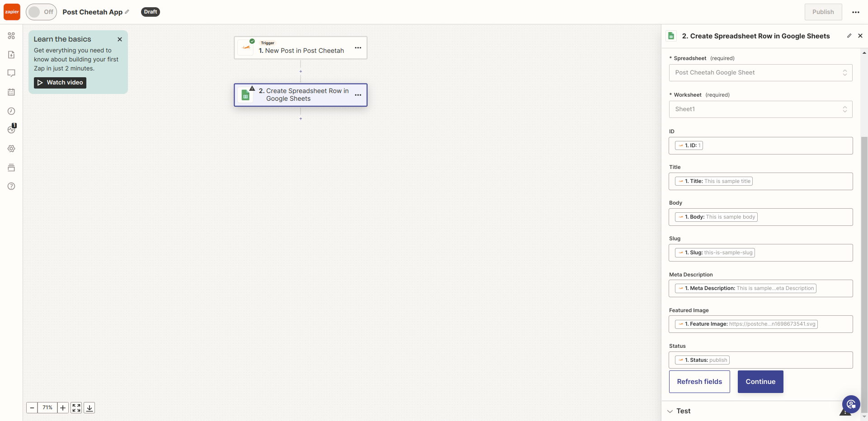The width and height of the screenshot is (868, 421).
Task: Select the '1. Feature Image' pill
Action: (746, 324)
